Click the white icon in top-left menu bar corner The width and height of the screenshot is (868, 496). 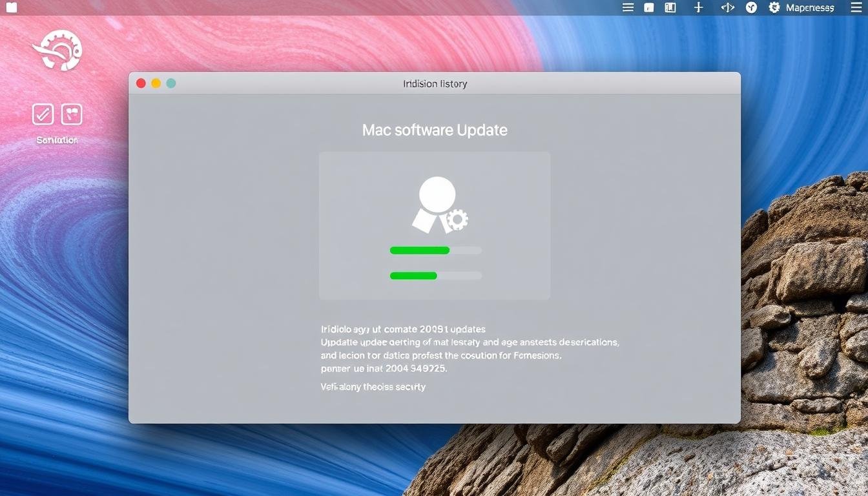(11, 8)
